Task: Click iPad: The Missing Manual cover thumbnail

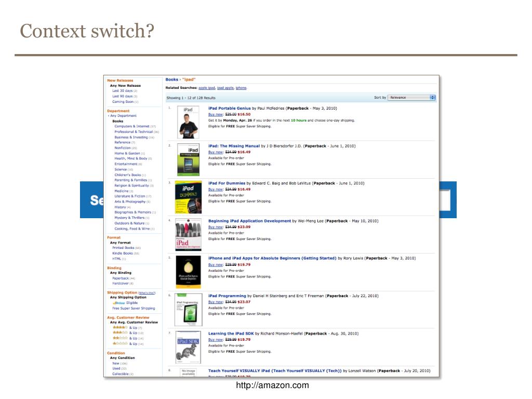Action: (x=188, y=160)
